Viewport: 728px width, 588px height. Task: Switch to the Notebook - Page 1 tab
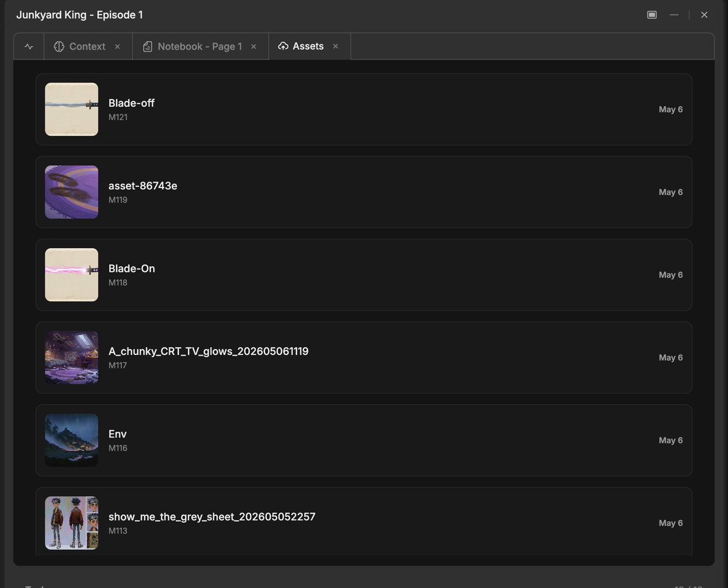200,47
